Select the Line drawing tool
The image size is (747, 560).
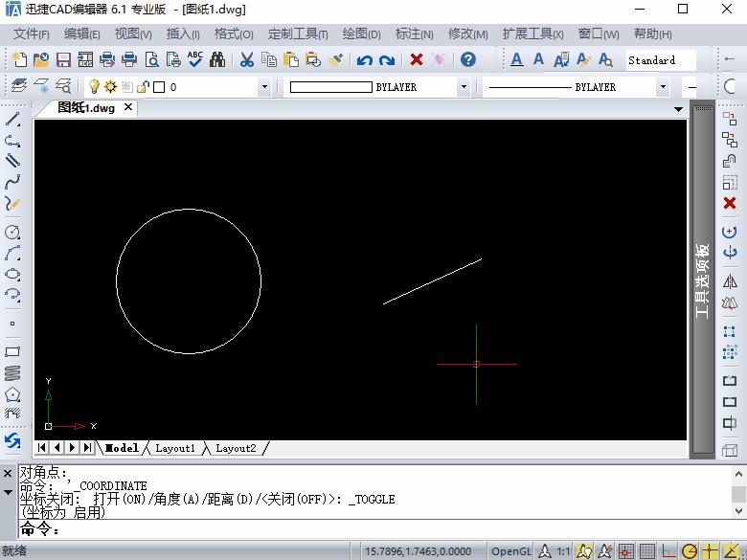tap(12, 119)
